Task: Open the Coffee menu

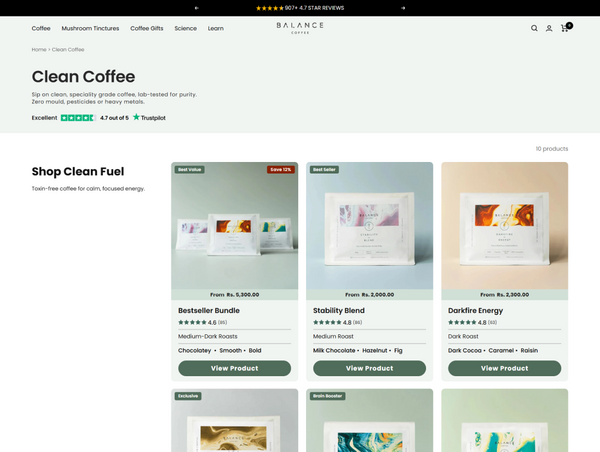Action: click(x=41, y=28)
